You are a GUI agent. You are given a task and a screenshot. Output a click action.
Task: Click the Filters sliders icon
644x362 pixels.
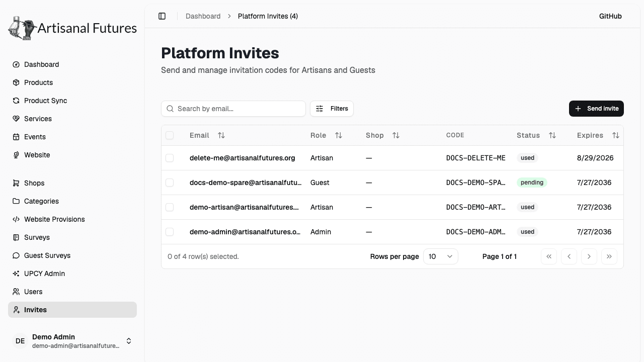point(319,109)
